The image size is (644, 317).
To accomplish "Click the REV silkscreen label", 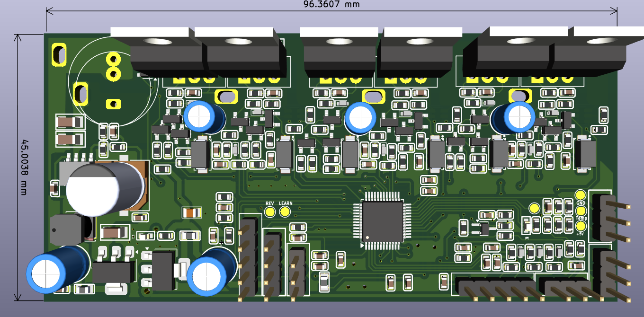I will (270, 203).
